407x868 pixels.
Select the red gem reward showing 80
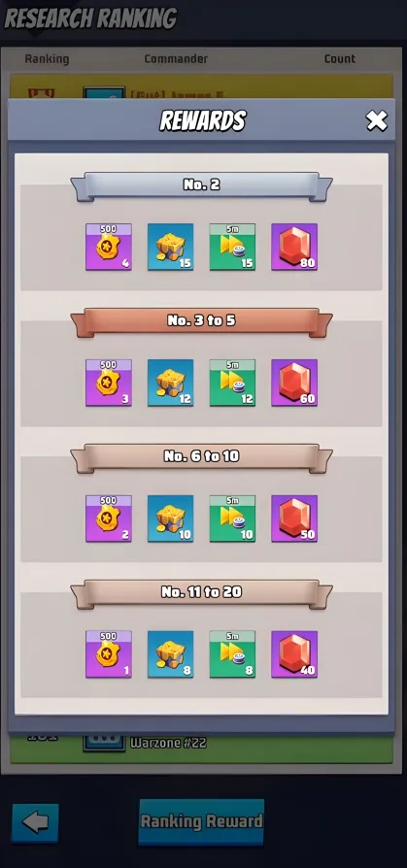click(x=294, y=247)
